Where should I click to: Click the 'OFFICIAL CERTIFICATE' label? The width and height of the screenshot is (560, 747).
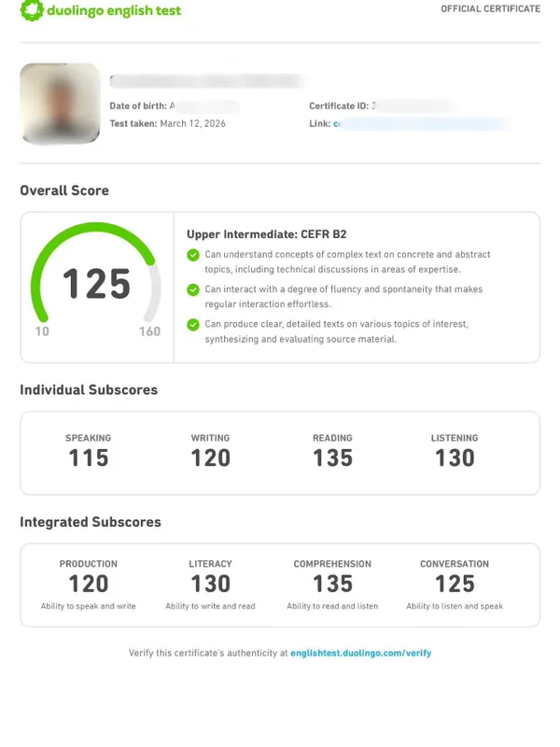pos(491,8)
